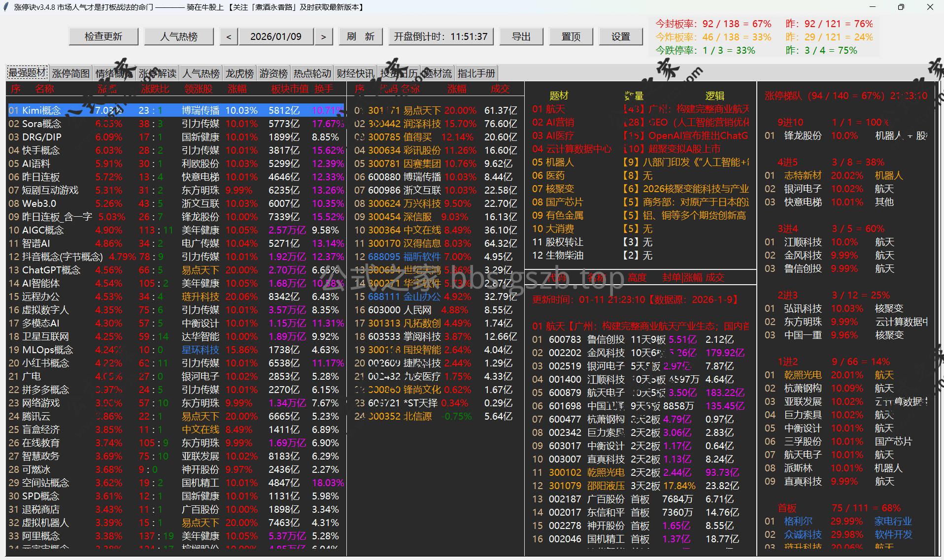This screenshot has width=944, height=560.
Task: Select the 快手概念 row
Action: click(x=176, y=150)
